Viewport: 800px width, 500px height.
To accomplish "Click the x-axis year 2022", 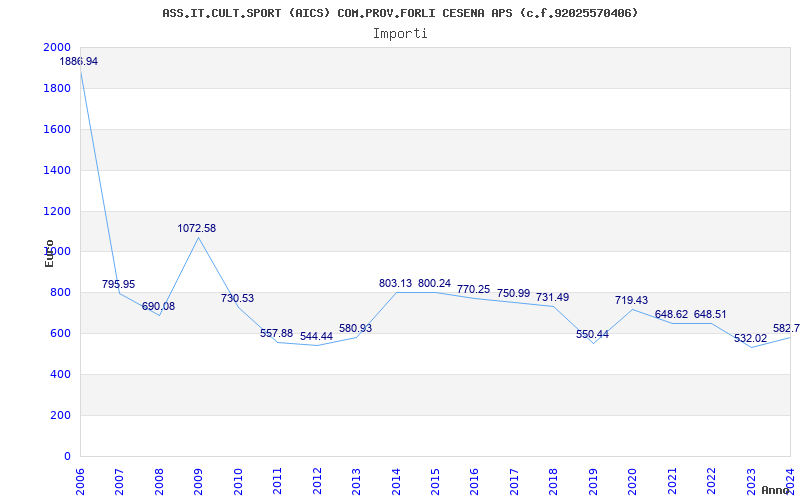I will click(712, 480).
